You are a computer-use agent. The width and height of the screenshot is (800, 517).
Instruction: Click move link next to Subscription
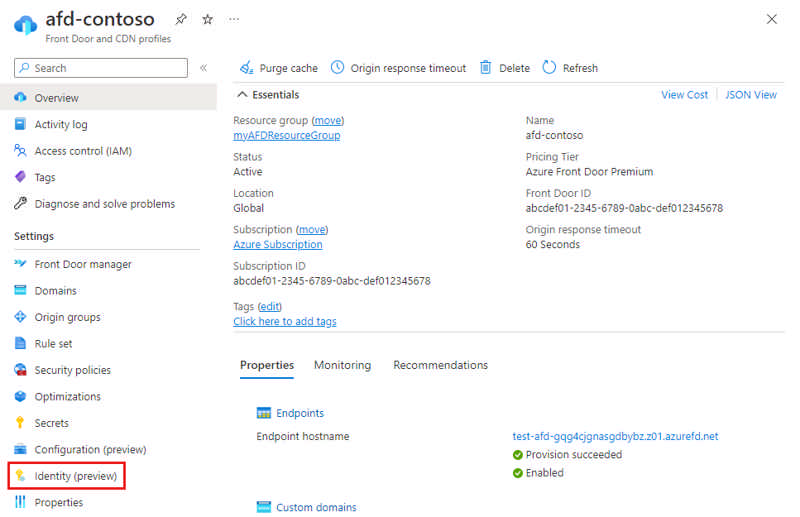[x=312, y=230]
